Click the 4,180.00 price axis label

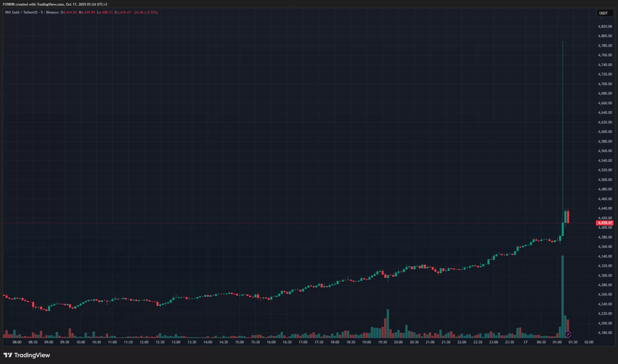[605, 333]
